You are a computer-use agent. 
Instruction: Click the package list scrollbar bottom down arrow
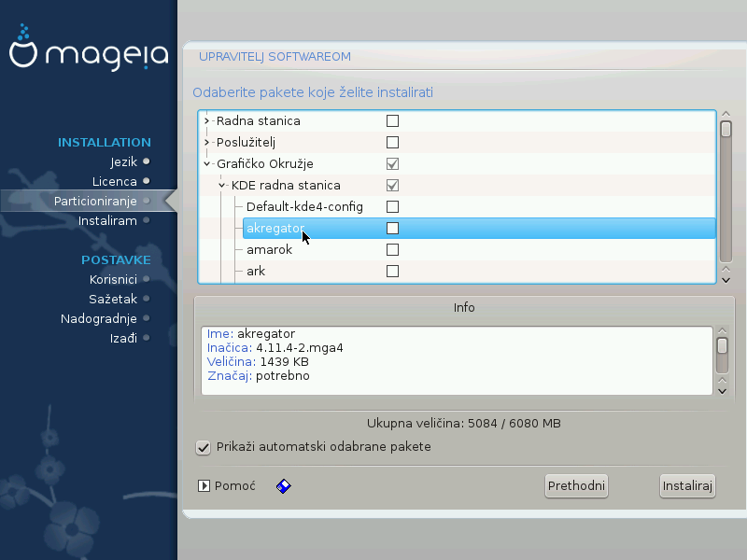[726, 281]
